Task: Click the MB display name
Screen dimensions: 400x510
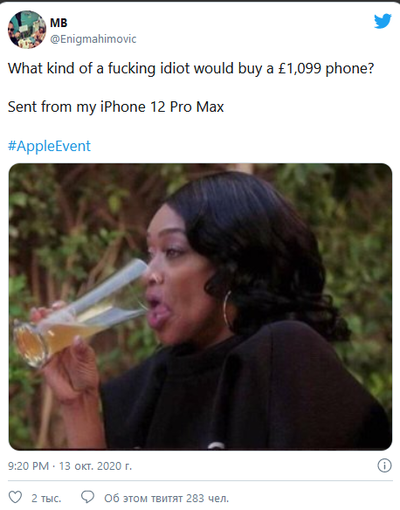Action: [59, 23]
